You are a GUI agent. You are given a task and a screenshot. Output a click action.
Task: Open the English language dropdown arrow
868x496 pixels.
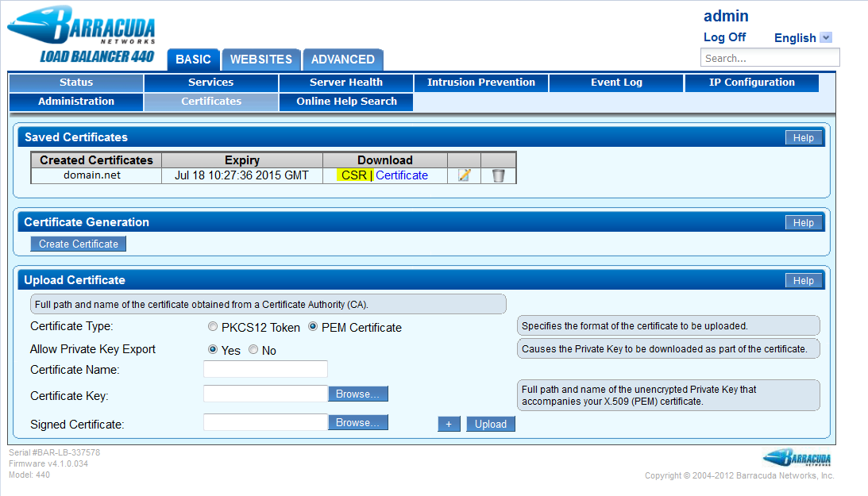(x=826, y=37)
